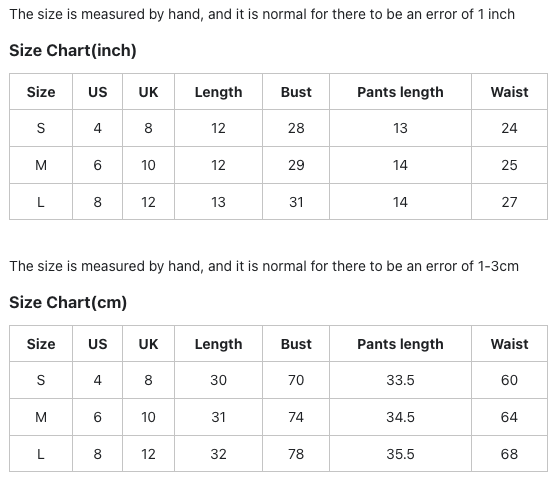This screenshot has height=480, width=555.
Task: Click the Size Chart(cm) heading
Action: point(68,303)
